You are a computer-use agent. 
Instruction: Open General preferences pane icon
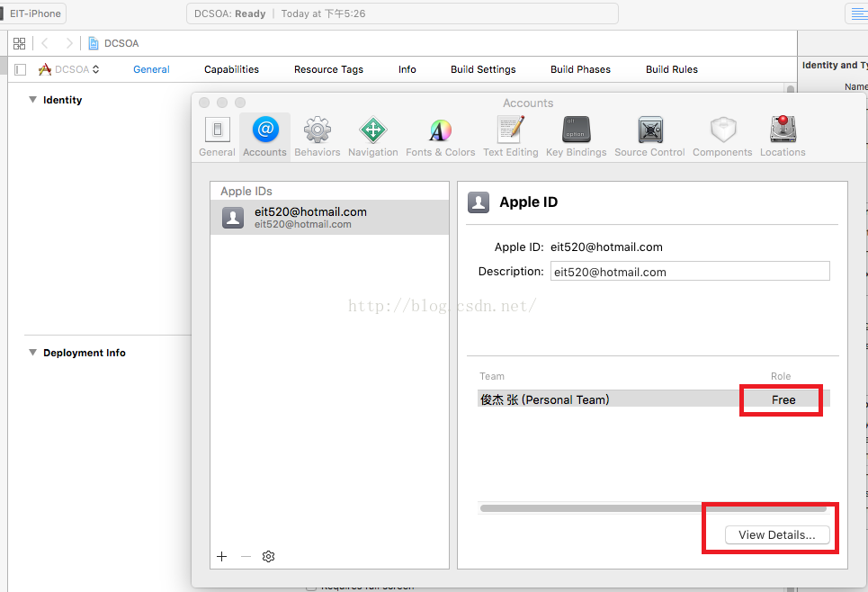click(217, 130)
